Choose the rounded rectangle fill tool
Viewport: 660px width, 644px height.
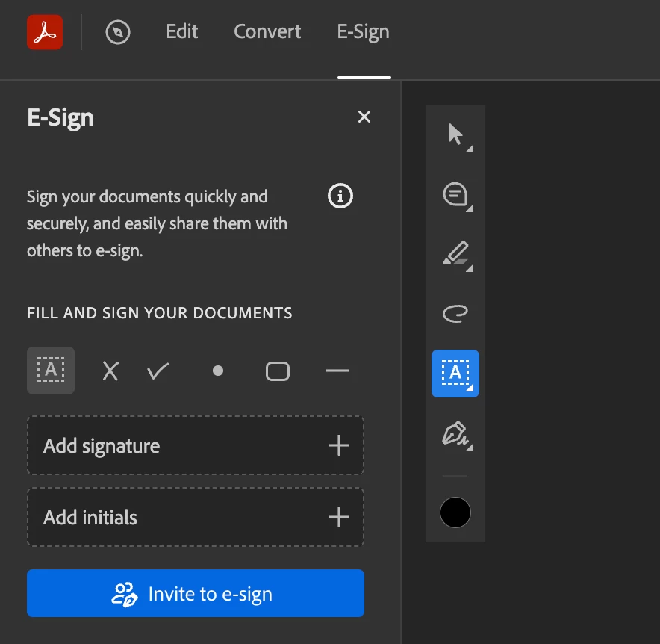278,371
